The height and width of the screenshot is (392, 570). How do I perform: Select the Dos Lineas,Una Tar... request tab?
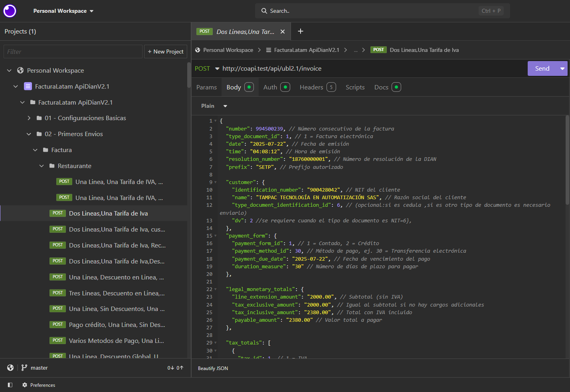click(x=241, y=32)
